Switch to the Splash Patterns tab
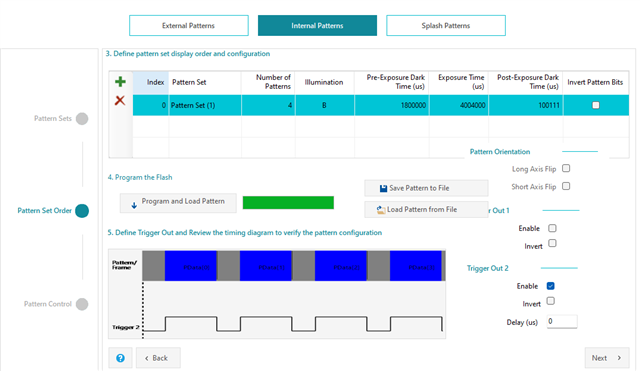Image resolution: width=640 pixels, height=371 pixels. (446, 26)
